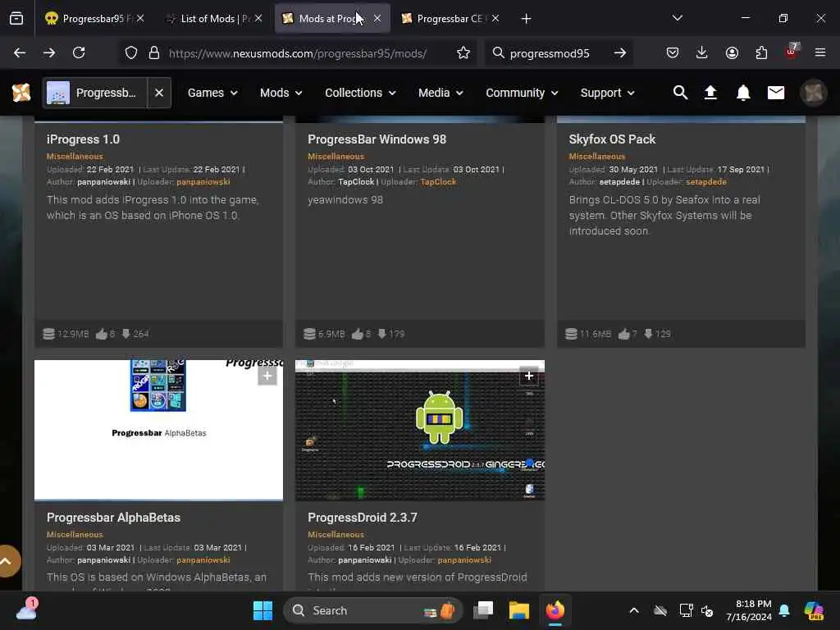Open Progressbar AlphaBetas mod title
Image resolution: width=840 pixels, height=630 pixels.
113,518
